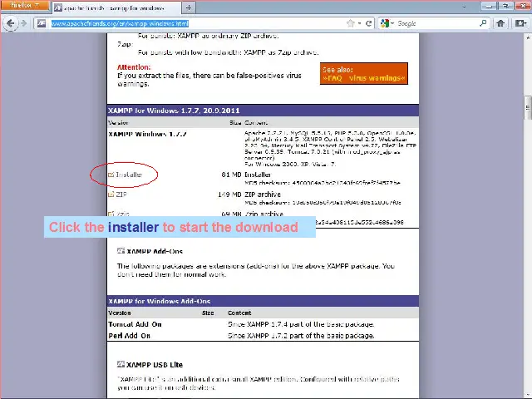Screen dimensions: 532x399
Task: Open the Firefox menu button
Action: pos(25,6)
